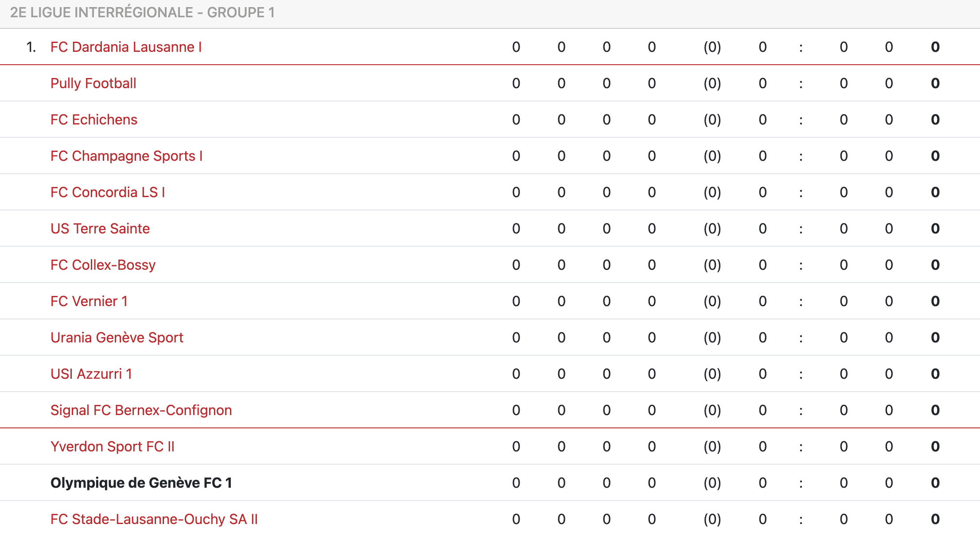Click FC Vernier 1 link
980x536 pixels.
click(x=89, y=301)
